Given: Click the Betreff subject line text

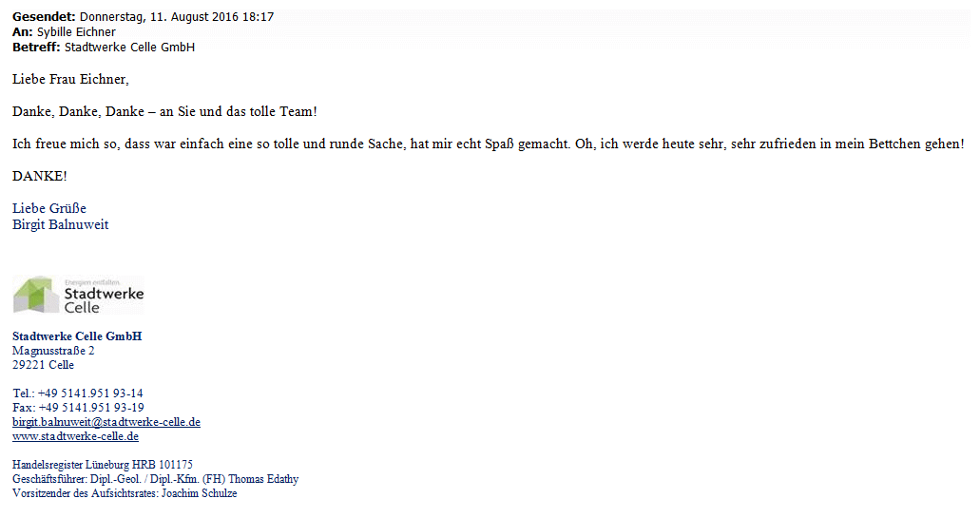Looking at the screenshot, I should point(103,47).
